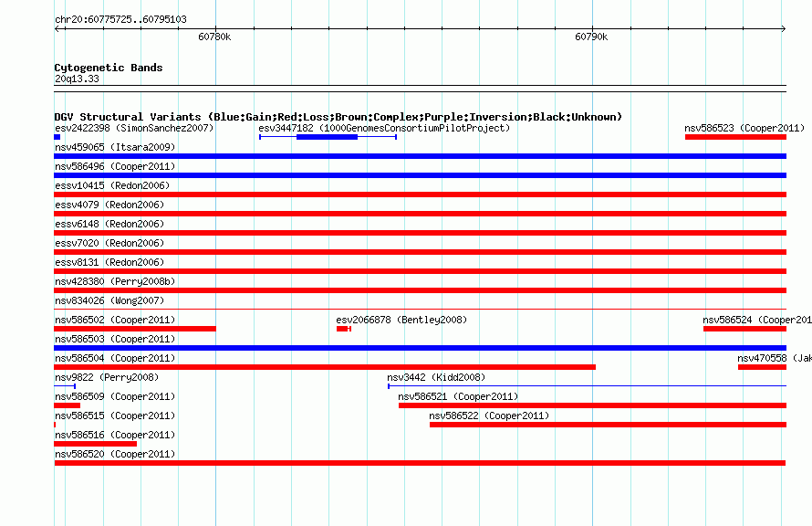Select the blue nsv586496 gain bar

[x=420, y=175]
